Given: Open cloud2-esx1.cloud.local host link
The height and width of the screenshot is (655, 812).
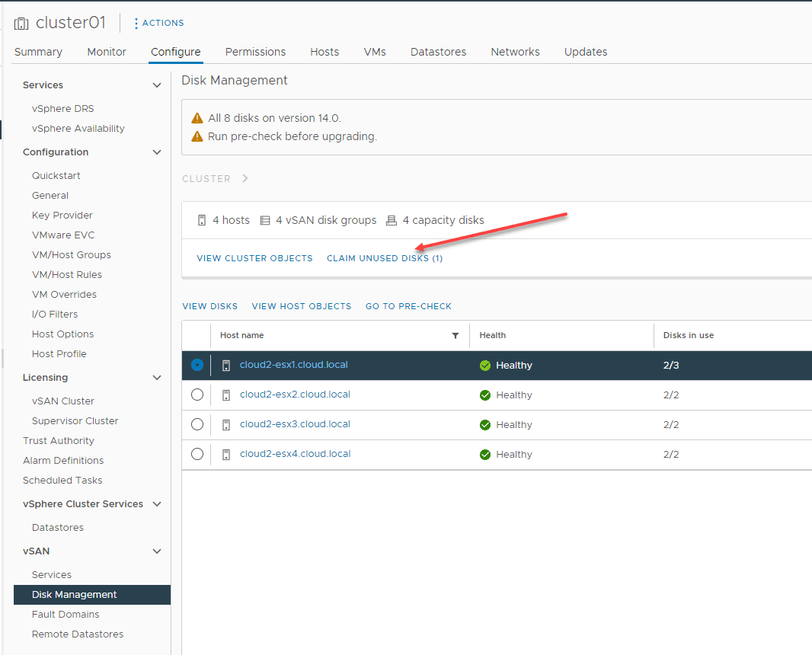Looking at the screenshot, I should 293,364.
